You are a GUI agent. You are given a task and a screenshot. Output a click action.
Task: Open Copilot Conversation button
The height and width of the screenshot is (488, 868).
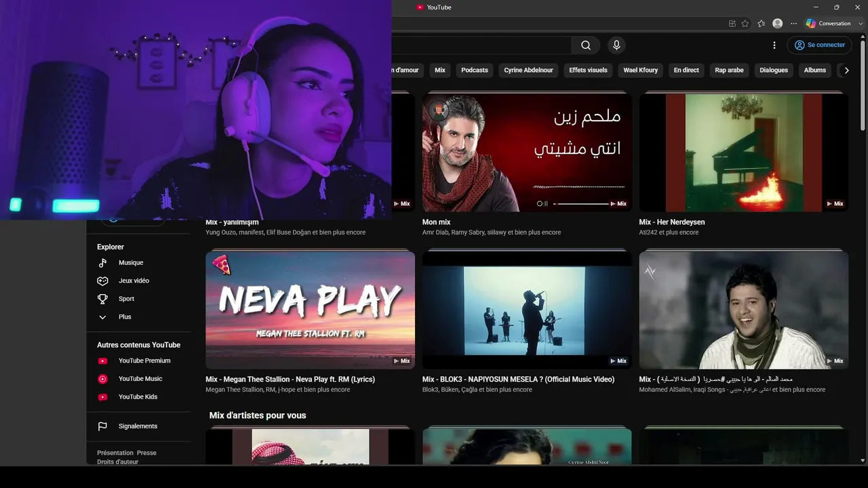coord(828,24)
